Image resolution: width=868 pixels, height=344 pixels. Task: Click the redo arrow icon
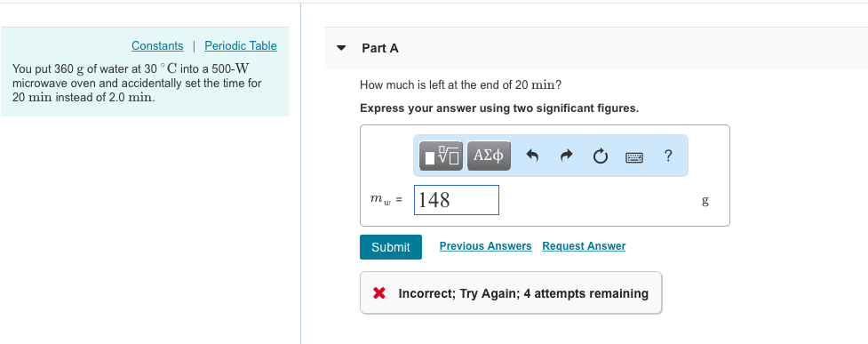(x=566, y=156)
